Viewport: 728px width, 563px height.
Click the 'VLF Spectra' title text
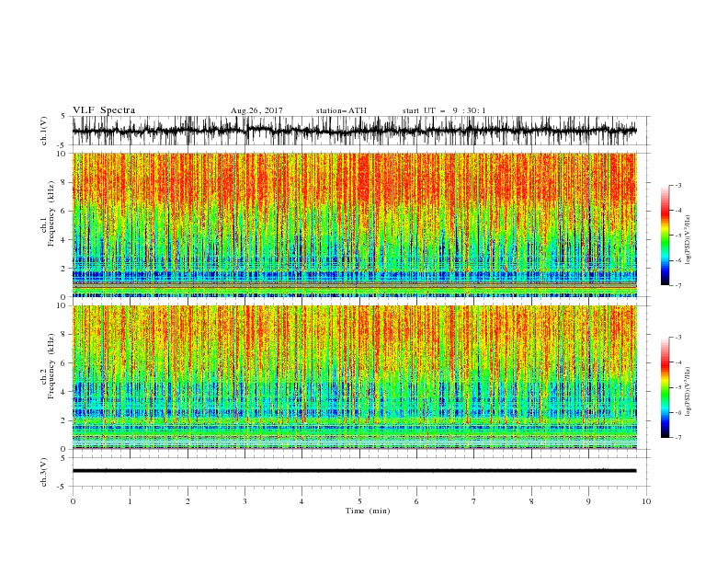104,110
